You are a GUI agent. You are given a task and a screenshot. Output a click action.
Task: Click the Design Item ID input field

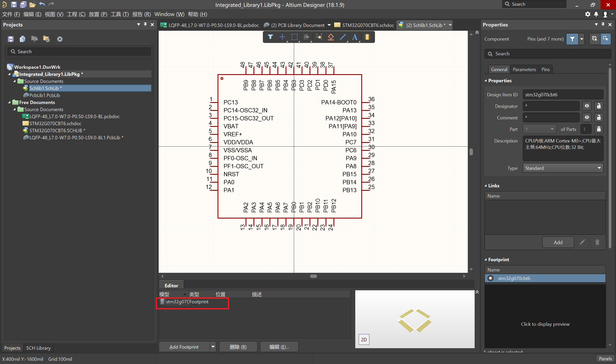coord(563,94)
